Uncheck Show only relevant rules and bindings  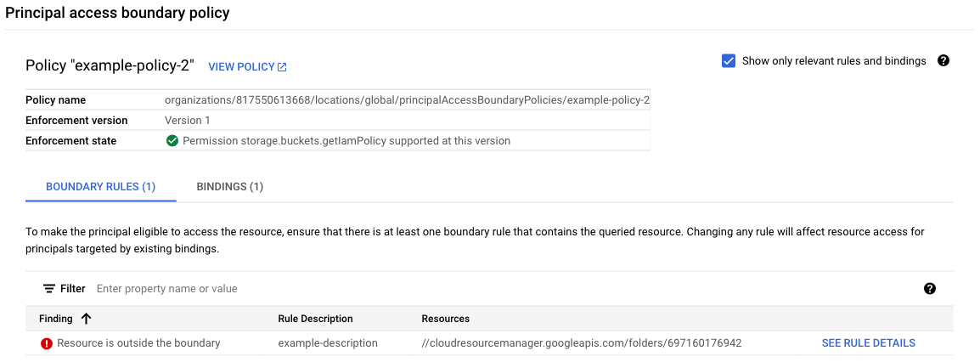pyautogui.click(x=728, y=61)
